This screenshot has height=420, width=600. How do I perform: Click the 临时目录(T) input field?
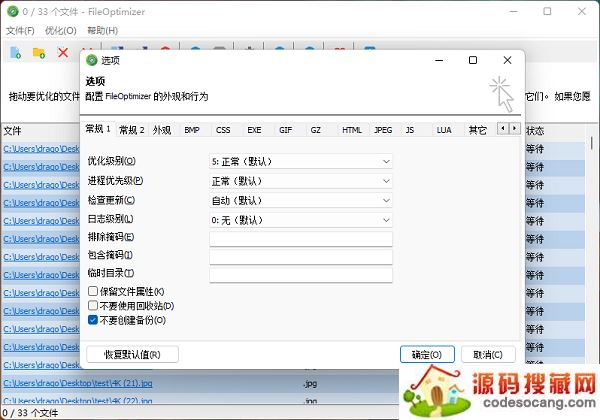(x=301, y=275)
